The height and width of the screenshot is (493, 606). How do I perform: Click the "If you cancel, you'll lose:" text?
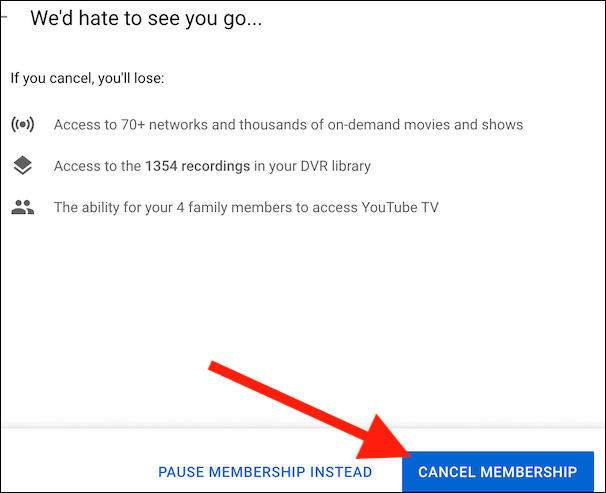(x=87, y=78)
